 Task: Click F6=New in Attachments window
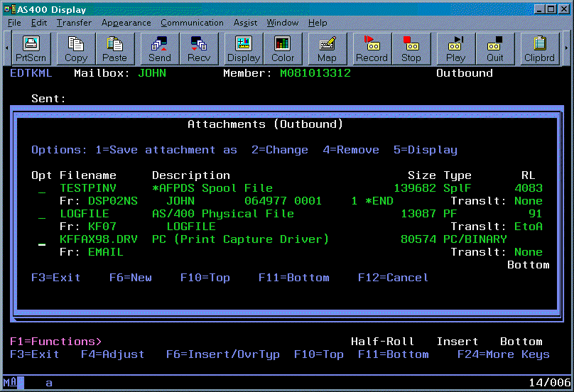pyautogui.click(x=130, y=278)
